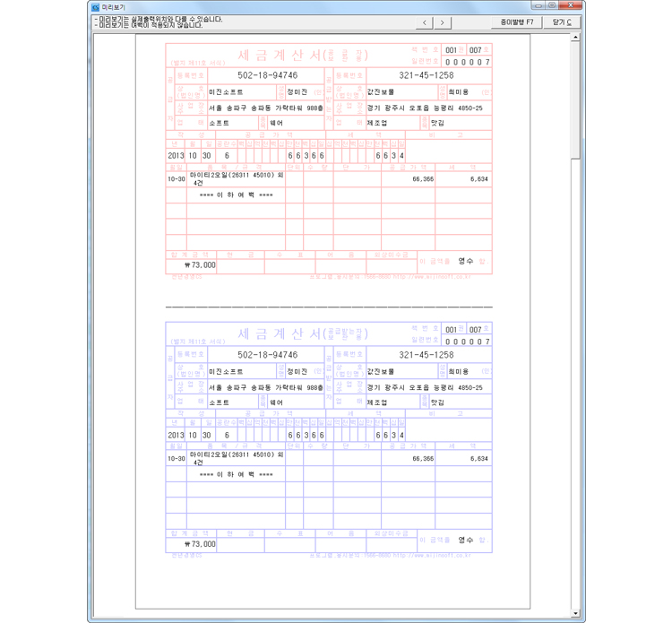Click 제조업 business type on blue form
672x623 pixels.
pyautogui.click(x=377, y=402)
